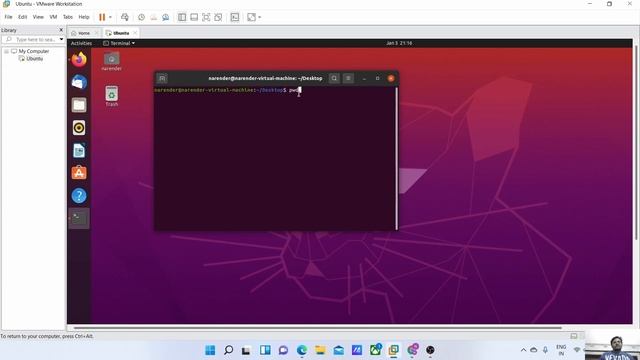
Task: Click the stretch guest display icon
Action: point(251,17)
